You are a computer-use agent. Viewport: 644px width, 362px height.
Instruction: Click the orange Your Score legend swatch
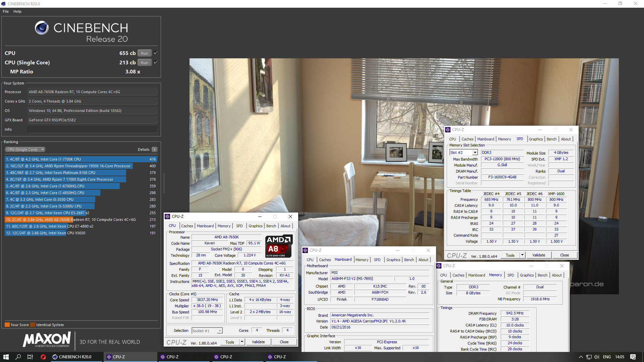click(x=7, y=325)
